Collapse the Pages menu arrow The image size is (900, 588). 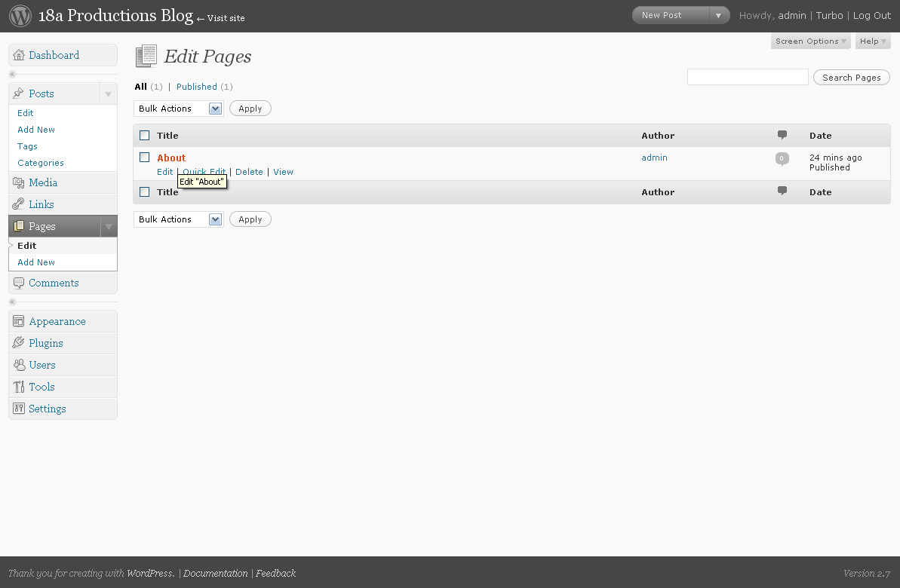coord(109,226)
